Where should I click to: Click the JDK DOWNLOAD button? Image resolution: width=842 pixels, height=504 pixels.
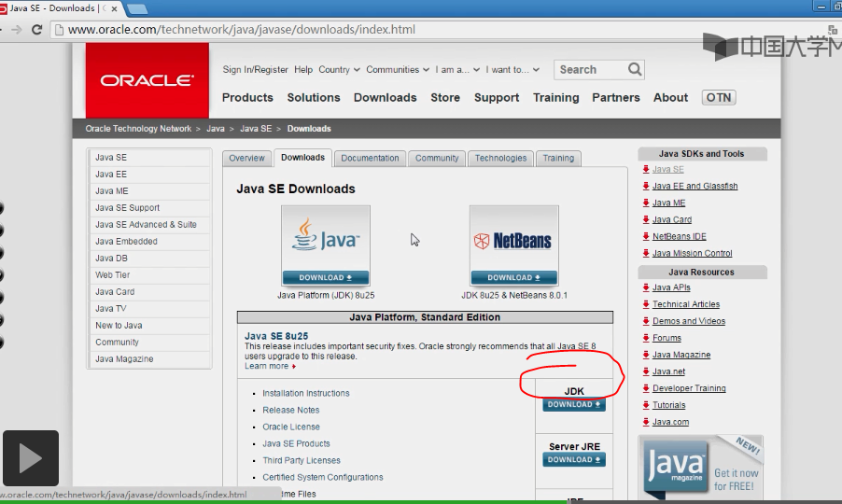click(x=574, y=405)
